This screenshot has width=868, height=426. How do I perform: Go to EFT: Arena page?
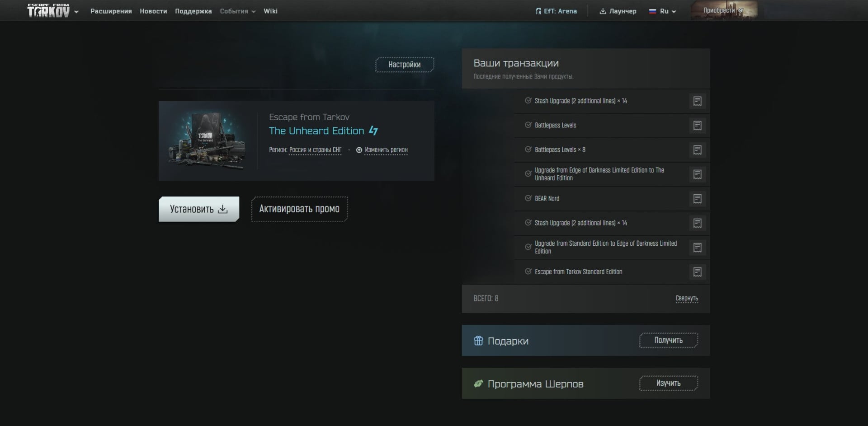[x=556, y=11]
